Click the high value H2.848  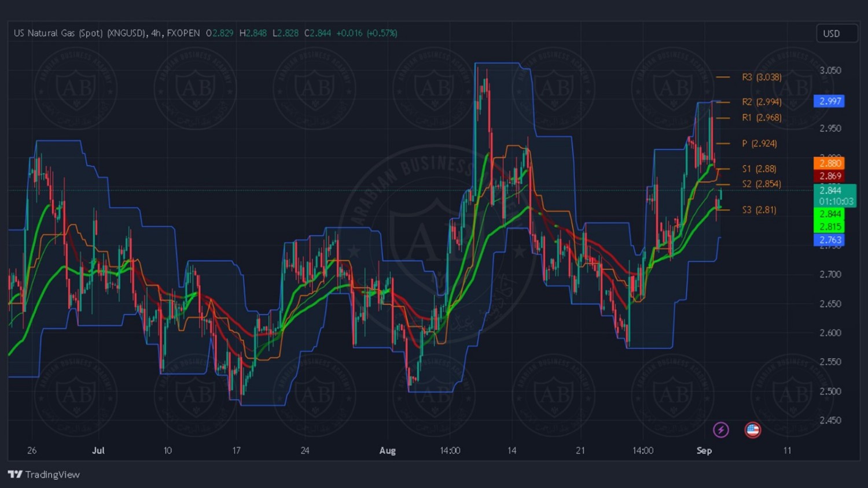coord(253,33)
